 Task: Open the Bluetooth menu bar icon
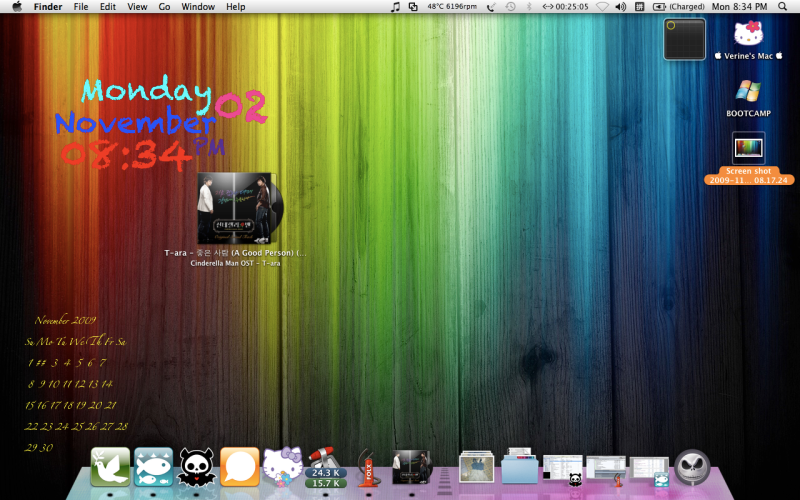[529, 7]
